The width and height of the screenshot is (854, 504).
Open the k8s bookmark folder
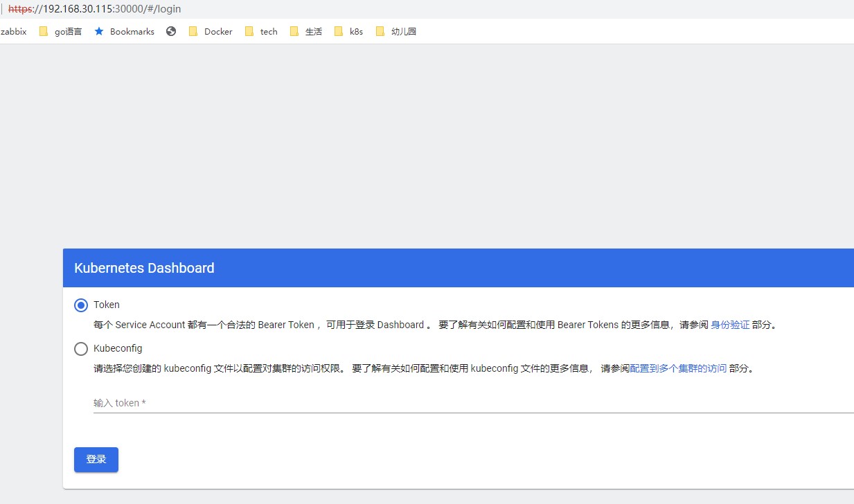(348, 31)
